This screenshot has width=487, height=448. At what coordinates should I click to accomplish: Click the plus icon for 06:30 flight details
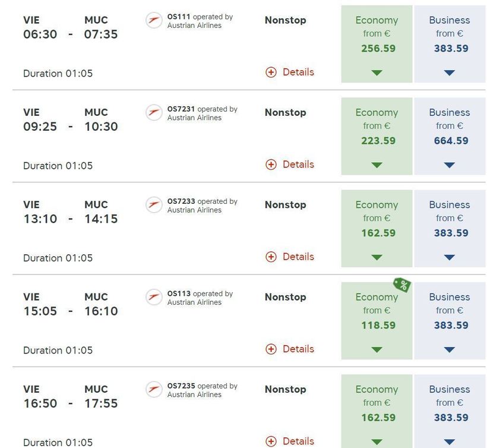271,72
